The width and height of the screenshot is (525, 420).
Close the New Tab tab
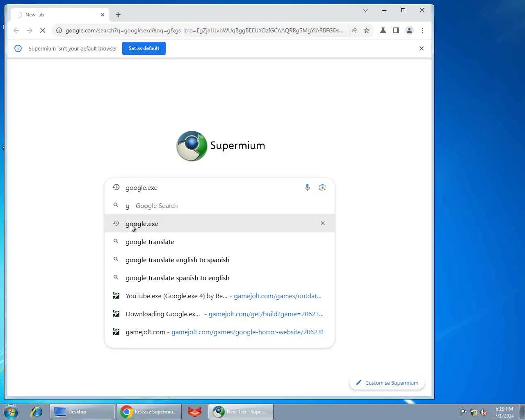(103, 15)
